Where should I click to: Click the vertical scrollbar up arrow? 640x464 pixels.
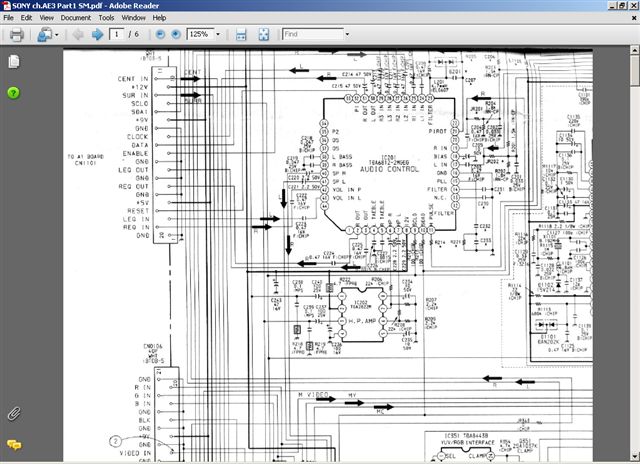click(635, 50)
